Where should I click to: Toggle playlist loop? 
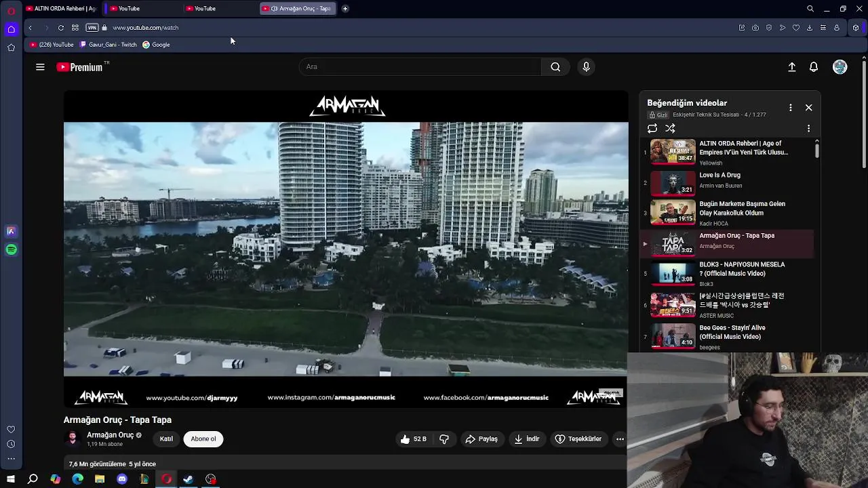652,128
